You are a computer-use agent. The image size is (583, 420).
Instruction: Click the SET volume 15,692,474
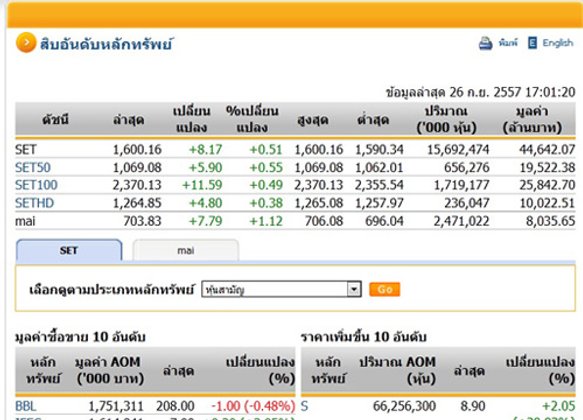coord(458,149)
